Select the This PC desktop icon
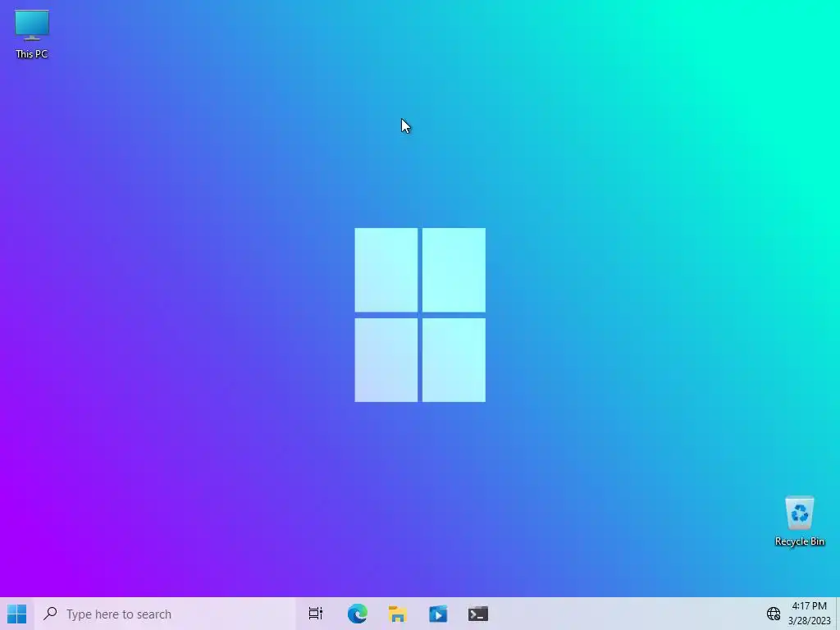Screen dimensions: 840x630 [x=32, y=34]
